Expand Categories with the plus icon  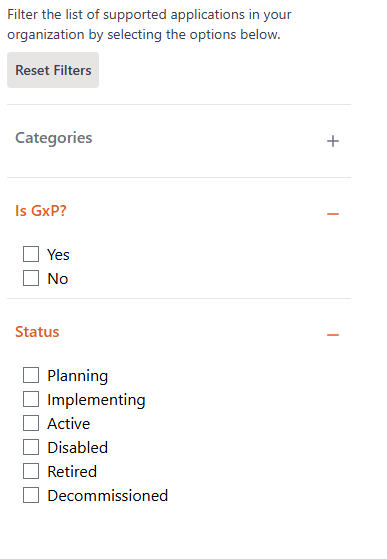coord(333,141)
